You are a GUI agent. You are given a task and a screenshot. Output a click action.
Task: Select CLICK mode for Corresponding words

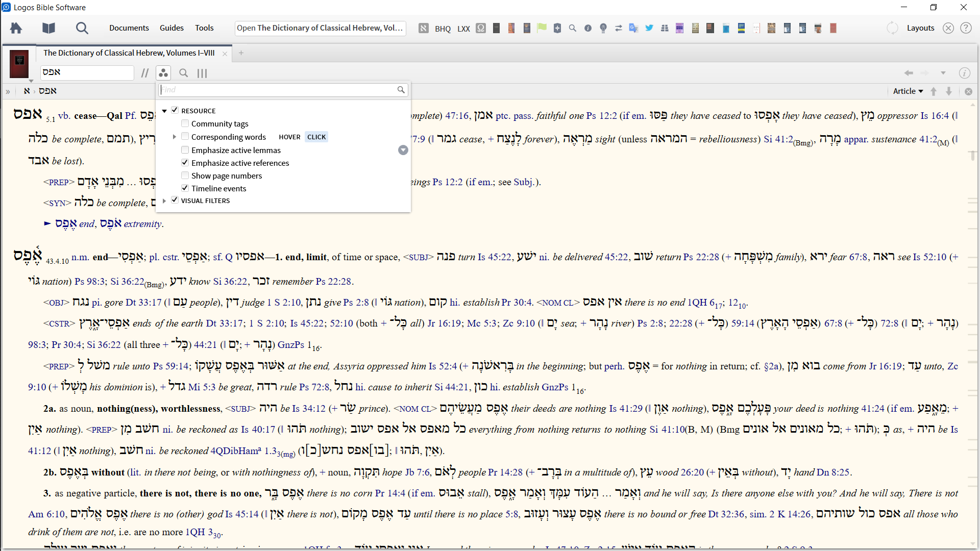point(316,137)
